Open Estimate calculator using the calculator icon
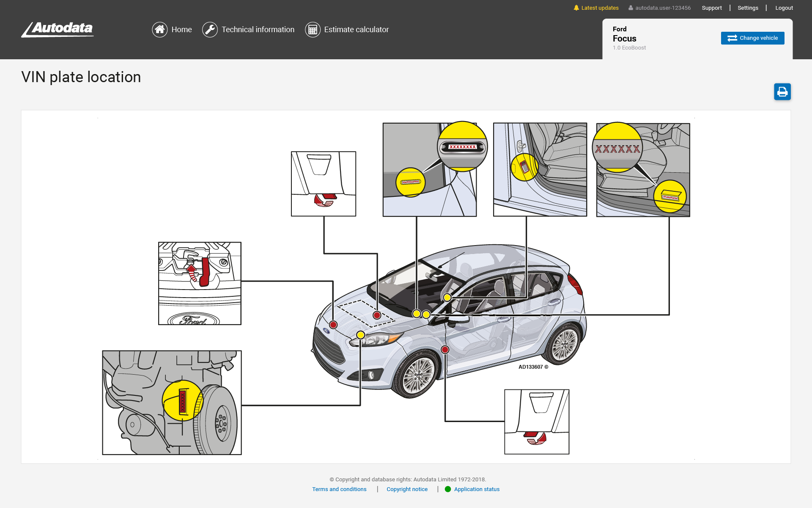Image resolution: width=812 pixels, height=508 pixels. (x=313, y=29)
